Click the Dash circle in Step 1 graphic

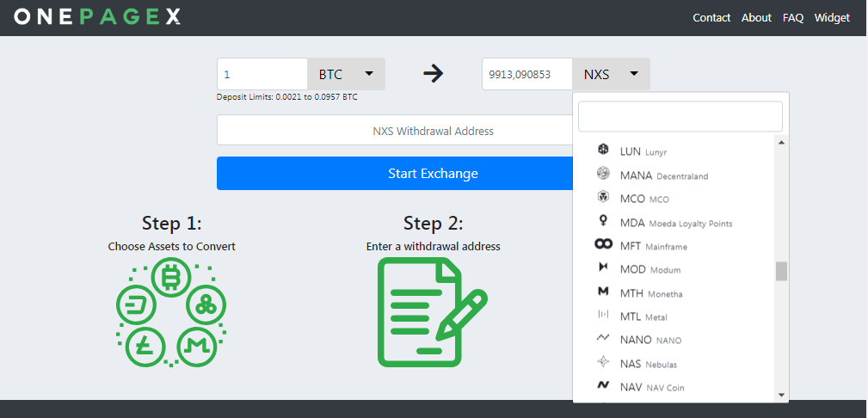tap(134, 305)
